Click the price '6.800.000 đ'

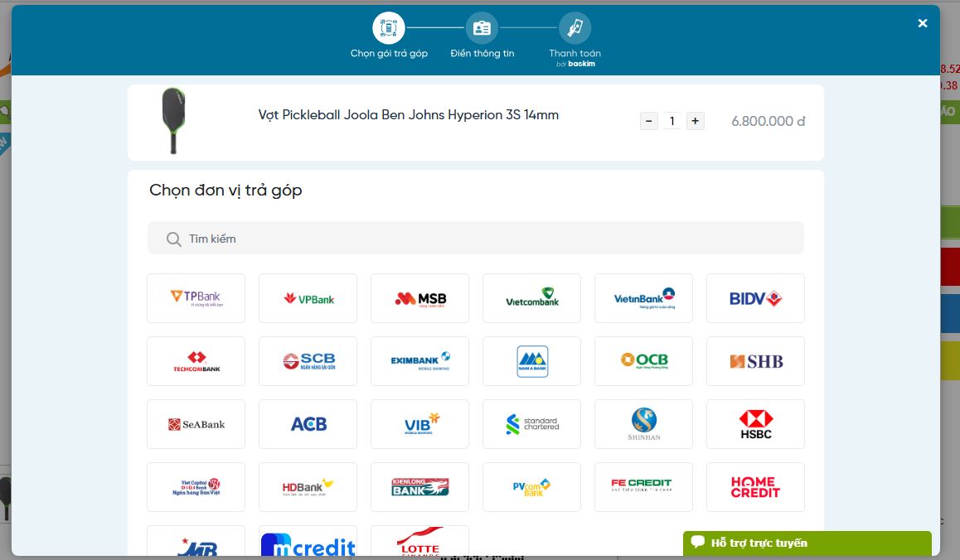tap(768, 121)
